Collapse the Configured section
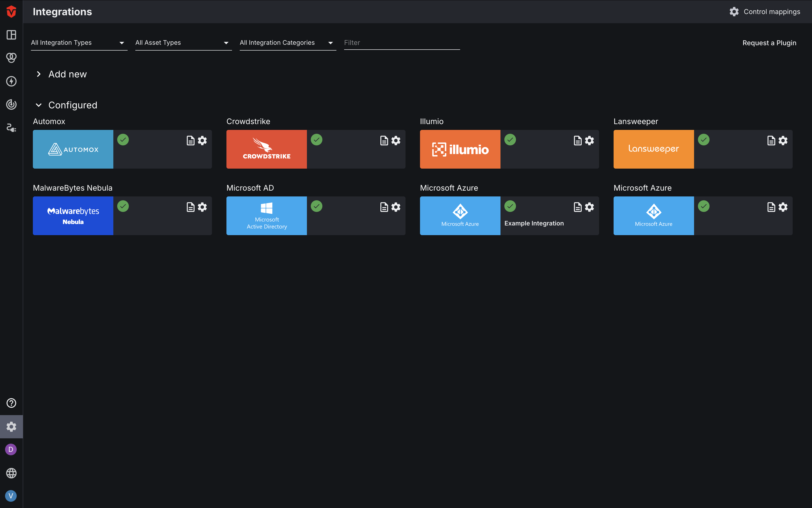This screenshot has width=812, height=508. (66, 105)
